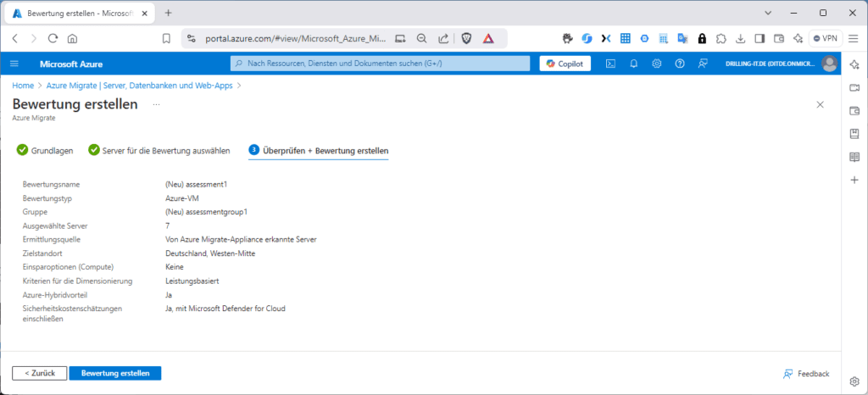Image resolution: width=868 pixels, height=395 pixels.
Task: Select the Bewertung erstellen browser tab
Action: tap(79, 13)
